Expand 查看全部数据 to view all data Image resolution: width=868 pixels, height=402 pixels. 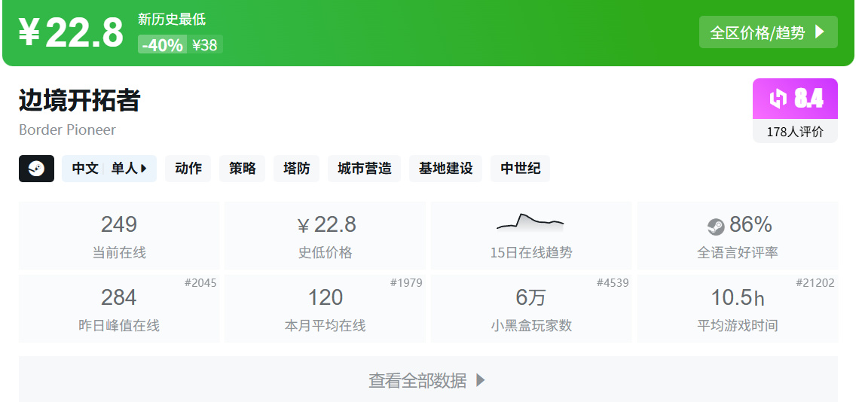pyautogui.click(x=428, y=379)
